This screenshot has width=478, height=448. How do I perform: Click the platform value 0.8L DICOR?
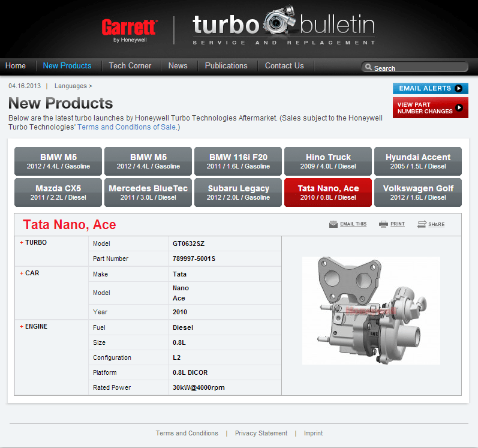(x=190, y=372)
